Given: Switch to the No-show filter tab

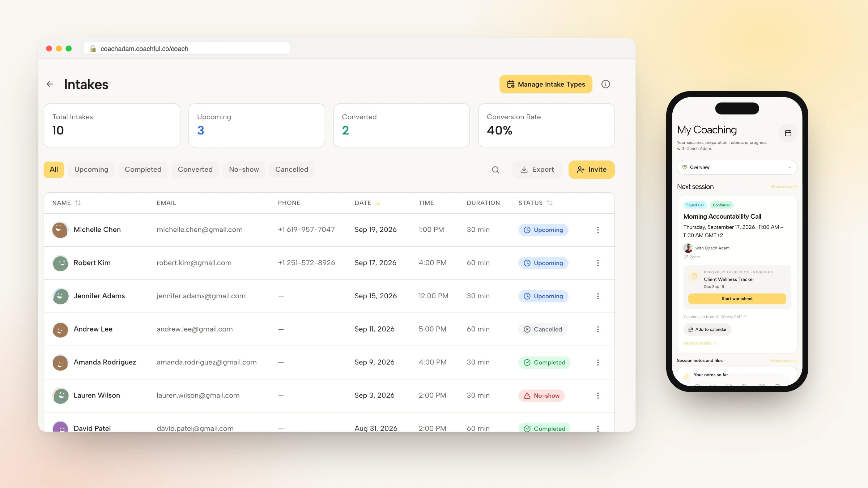Looking at the screenshot, I should point(244,170).
